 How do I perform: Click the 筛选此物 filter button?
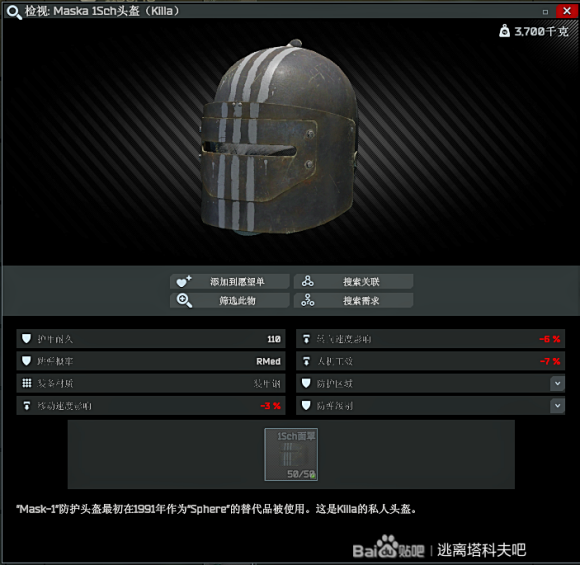229,300
